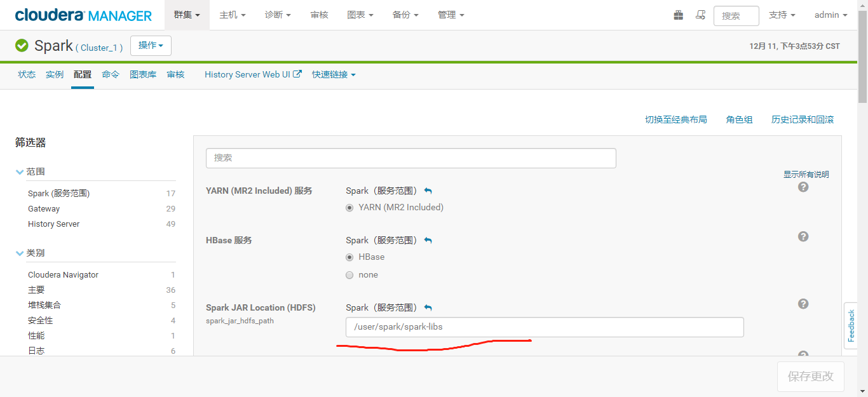Focus the configuration 搜索 field
The width and height of the screenshot is (868, 397).
coord(411,158)
